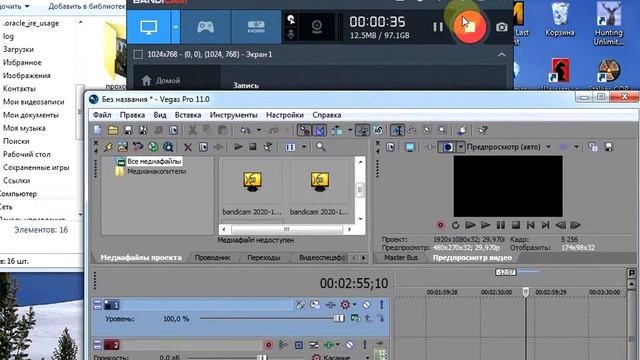Remove selected media with red X icon
Viewport: 640px width, 360px height.
pyautogui.click(x=188, y=147)
